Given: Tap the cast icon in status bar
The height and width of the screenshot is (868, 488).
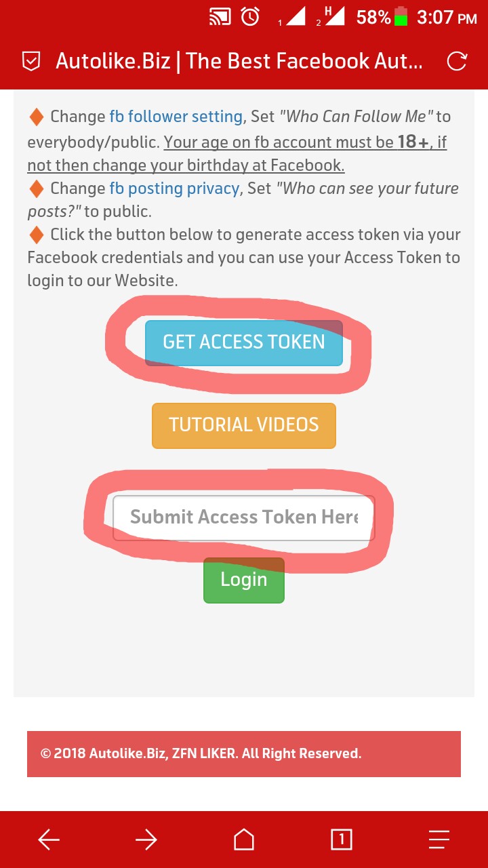Looking at the screenshot, I should (x=220, y=18).
